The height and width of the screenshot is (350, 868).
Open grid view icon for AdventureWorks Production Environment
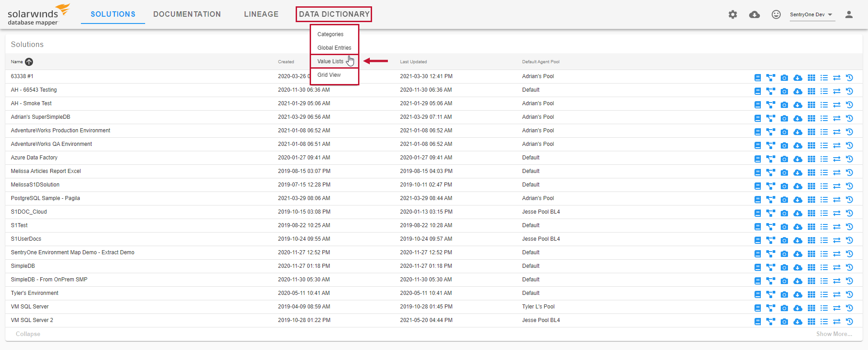tap(811, 132)
